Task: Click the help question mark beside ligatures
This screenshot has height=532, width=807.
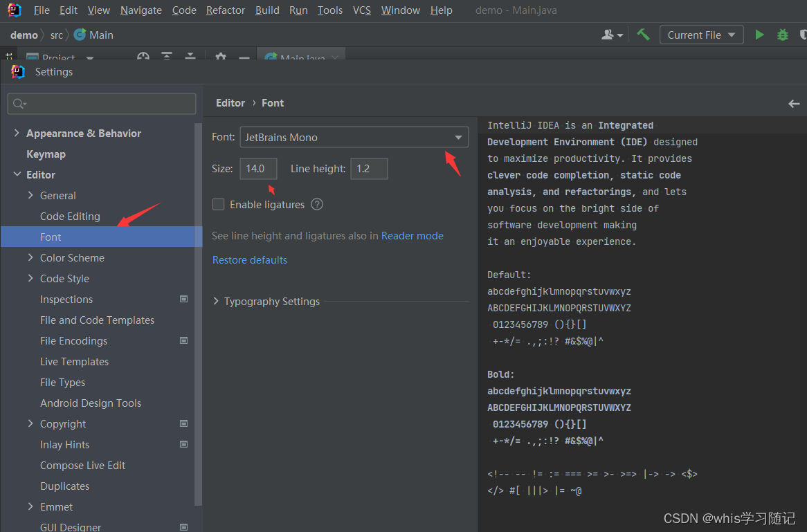Action: pos(317,204)
